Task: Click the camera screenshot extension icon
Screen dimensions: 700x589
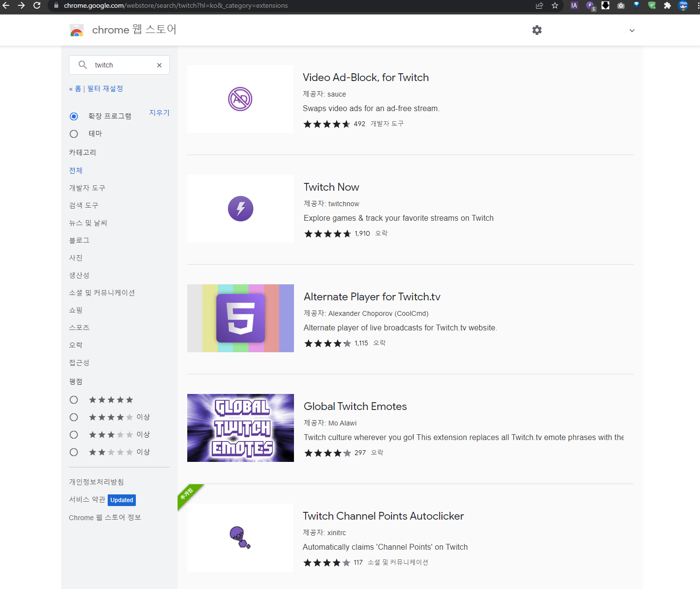Action: tap(621, 5)
